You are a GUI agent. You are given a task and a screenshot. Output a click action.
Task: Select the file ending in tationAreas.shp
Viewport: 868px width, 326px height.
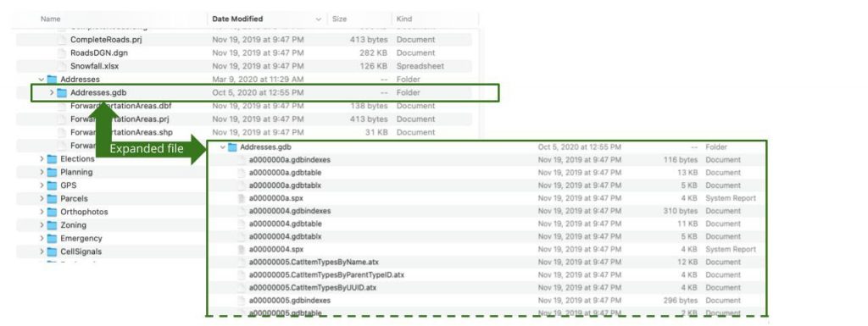tap(121, 133)
